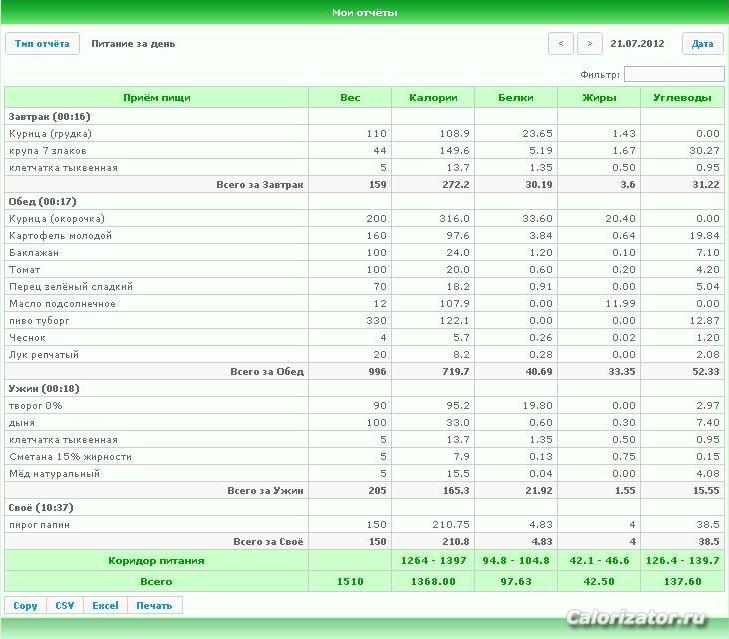Select the 'творог 0%' row
Viewport: 729px width, 639px height.
click(x=364, y=406)
